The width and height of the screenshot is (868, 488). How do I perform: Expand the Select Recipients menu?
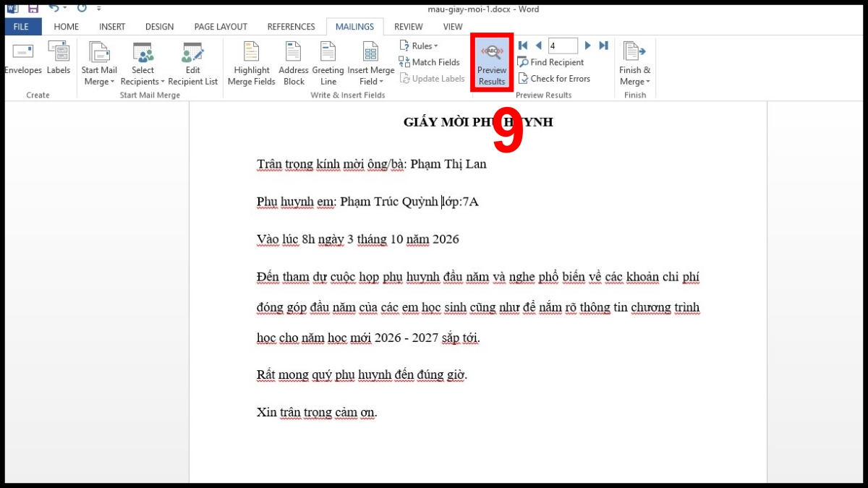(x=142, y=64)
